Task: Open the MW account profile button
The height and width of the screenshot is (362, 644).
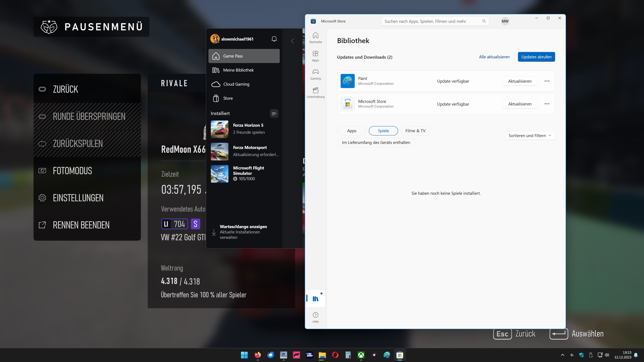Action: [505, 21]
